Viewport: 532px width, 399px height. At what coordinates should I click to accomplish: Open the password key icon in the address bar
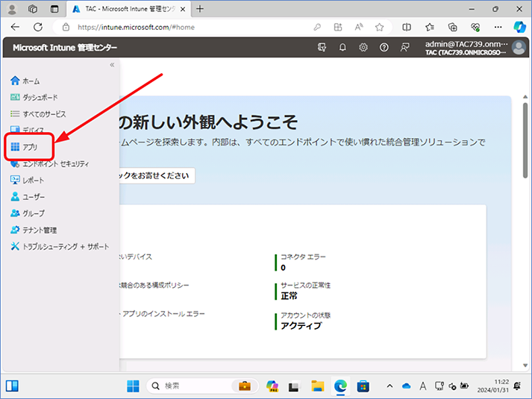(317, 27)
